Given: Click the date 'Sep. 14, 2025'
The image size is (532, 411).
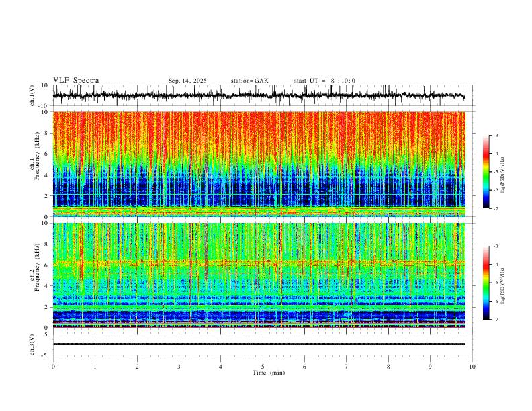Looking at the screenshot, I should [x=187, y=81].
